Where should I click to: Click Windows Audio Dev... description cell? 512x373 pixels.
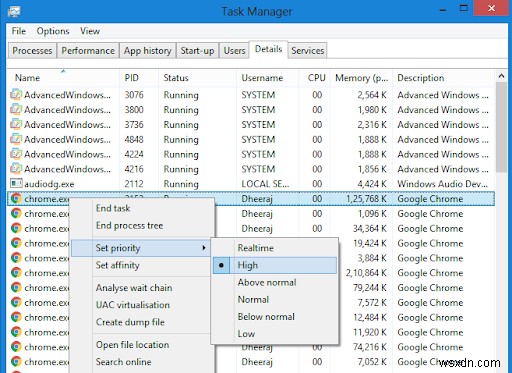tap(442, 184)
